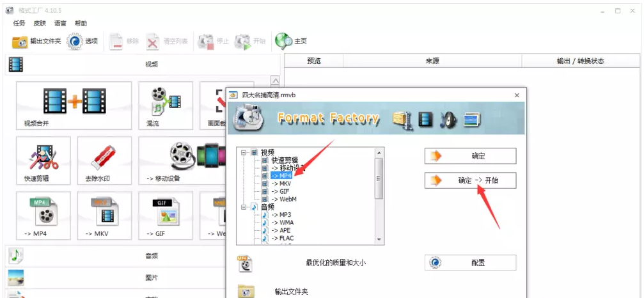Open the 配置 settings button
644x298 pixels.
pos(470,263)
